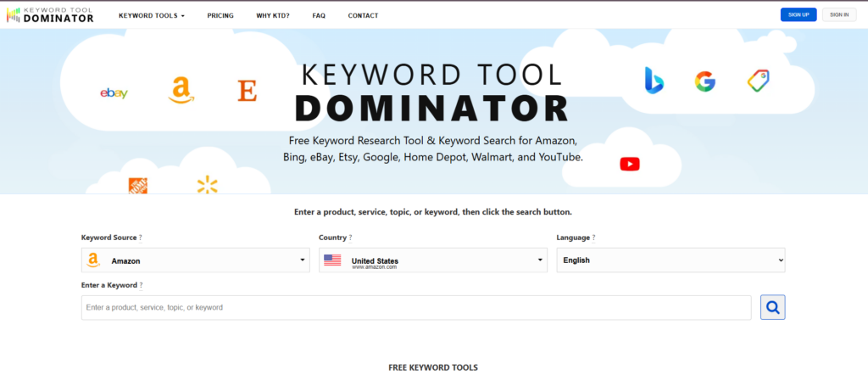The width and height of the screenshot is (868, 375).
Task: Open the Language English dropdown
Action: (x=670, y=260)
